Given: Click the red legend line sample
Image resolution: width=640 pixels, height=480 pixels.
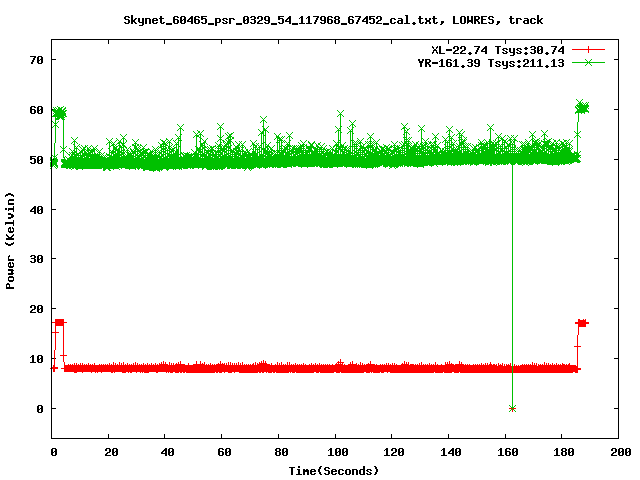Looking at the screenshot, I should coord(588,50).
